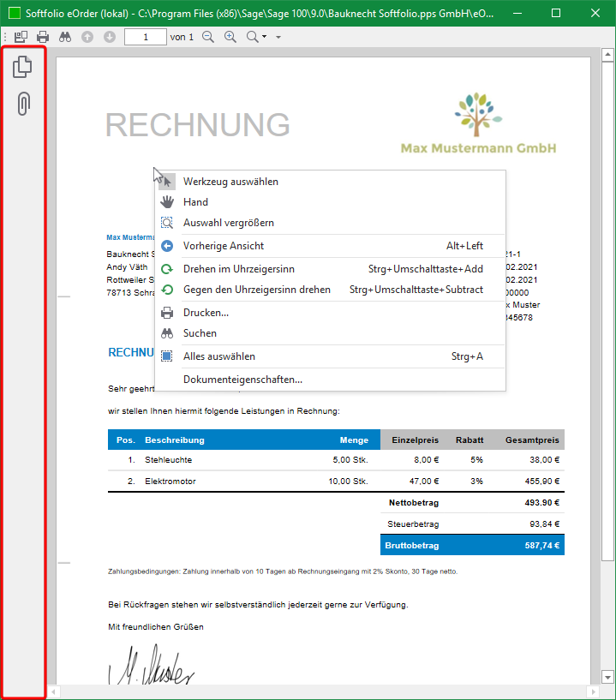Image resolution: width=616 pixels, height=700 pixels.
Task: Click the previous page up arrow
Action: pos(87,37)
